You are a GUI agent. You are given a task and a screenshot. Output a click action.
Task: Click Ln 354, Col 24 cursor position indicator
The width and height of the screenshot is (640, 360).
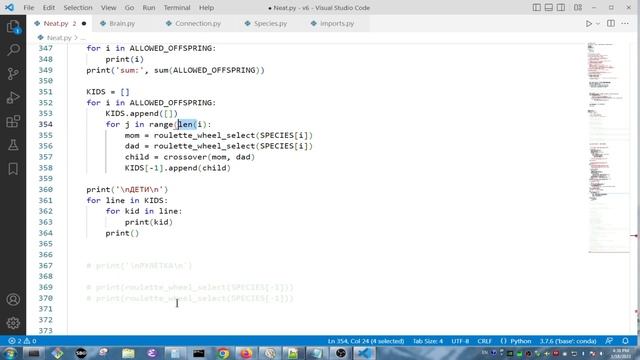(366, 341)
